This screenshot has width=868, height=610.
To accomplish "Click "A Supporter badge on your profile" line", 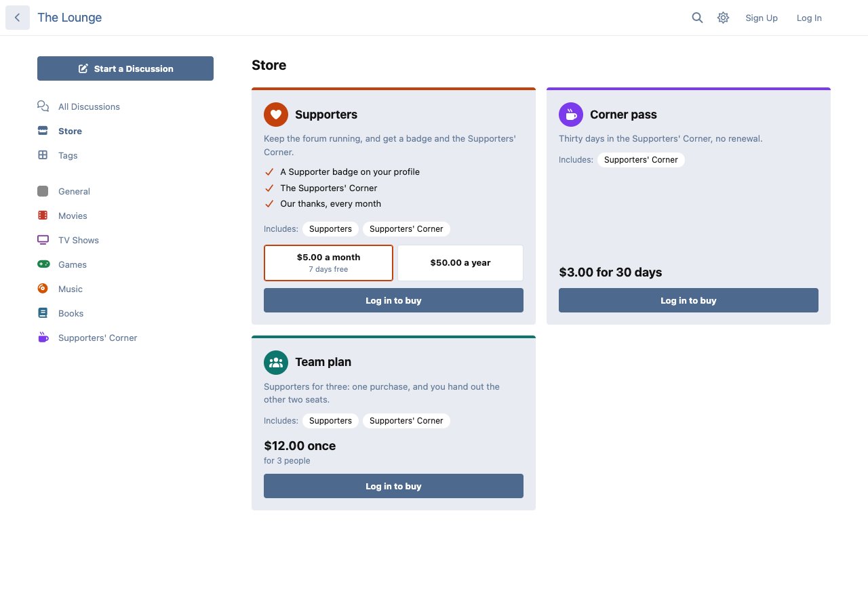I will [350, 172].
